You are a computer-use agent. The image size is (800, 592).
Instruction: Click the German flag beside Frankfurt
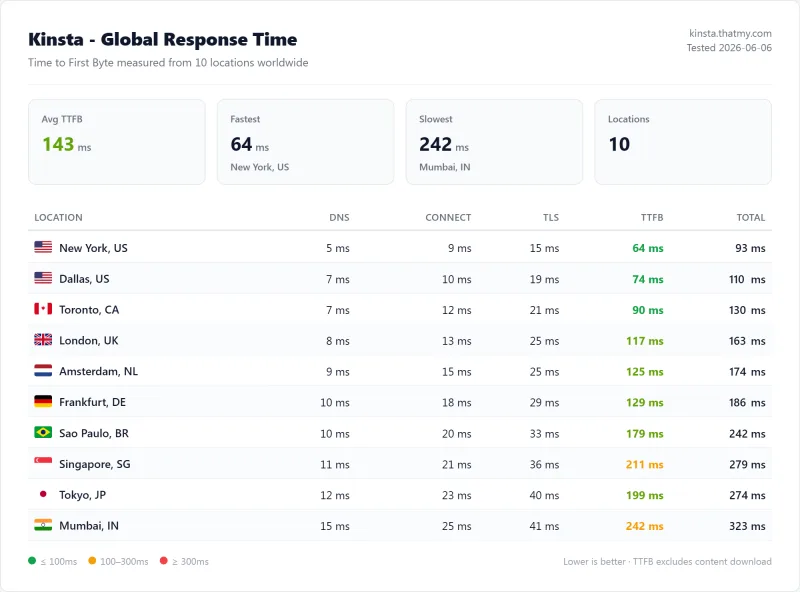(x=43, y=401)
